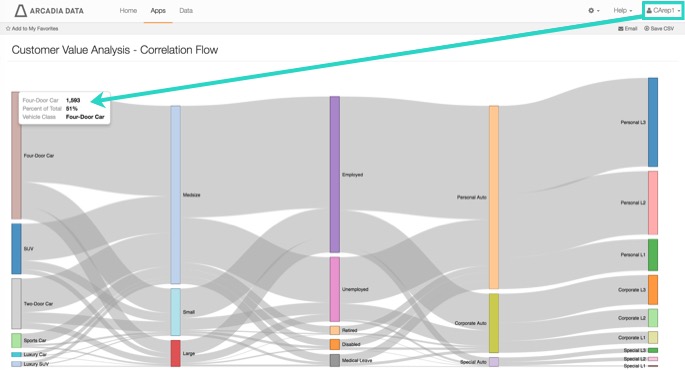Select the Midsize light-blue node
Image resolution: width=685 pixels, height=370 pixels.
tap(175, 195)
